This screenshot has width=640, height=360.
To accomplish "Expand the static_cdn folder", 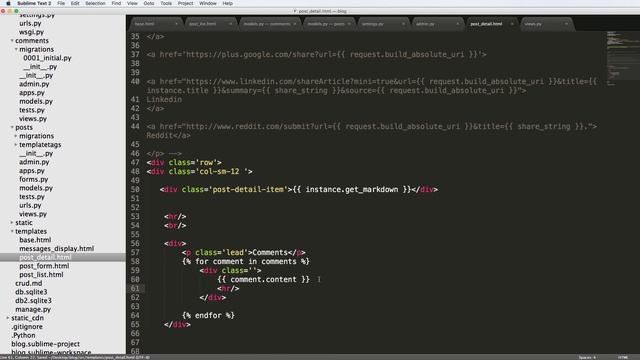I will [x=8, y=318].
